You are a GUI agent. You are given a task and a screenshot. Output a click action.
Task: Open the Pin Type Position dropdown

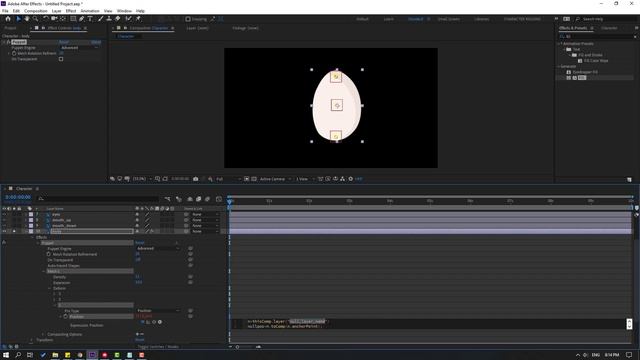pyautogui.click(x=158, y=311)
